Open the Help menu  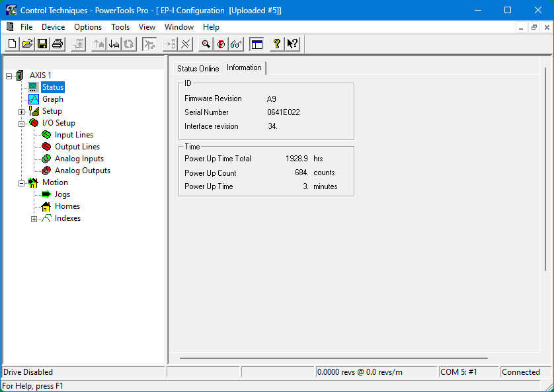[211, 27]
